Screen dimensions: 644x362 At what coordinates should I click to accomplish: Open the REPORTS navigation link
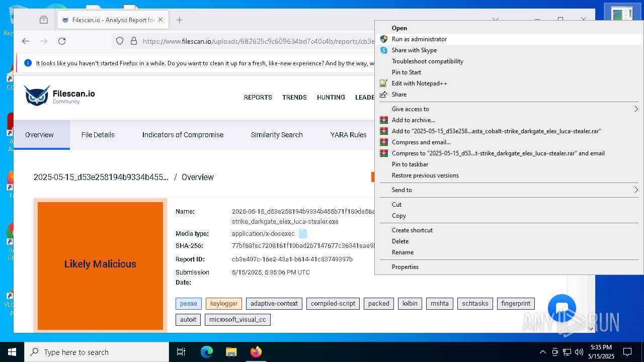tap(258, 97)
